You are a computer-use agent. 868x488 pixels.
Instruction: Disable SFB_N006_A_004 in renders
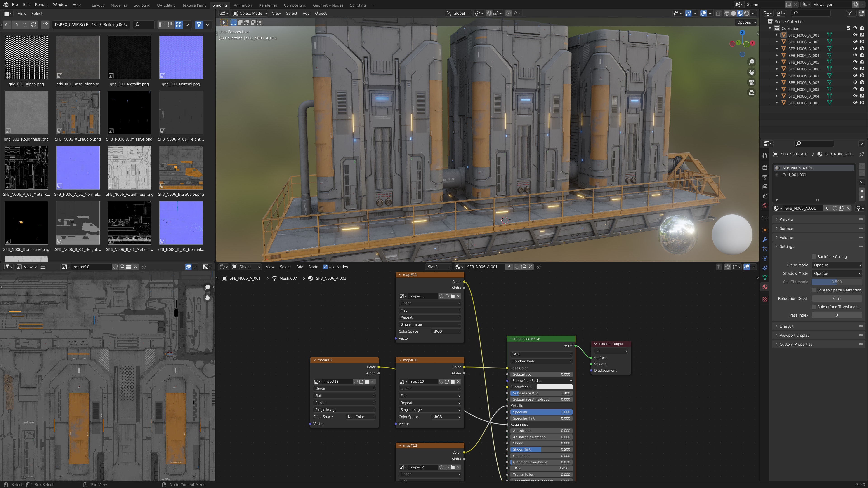(862, 55)
